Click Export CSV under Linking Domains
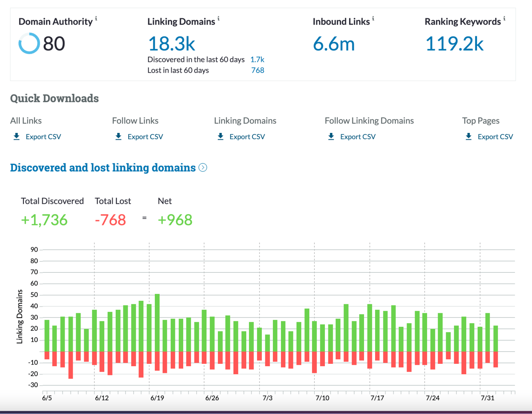Viewport: 532px width, 414px height. click(247, 136)
